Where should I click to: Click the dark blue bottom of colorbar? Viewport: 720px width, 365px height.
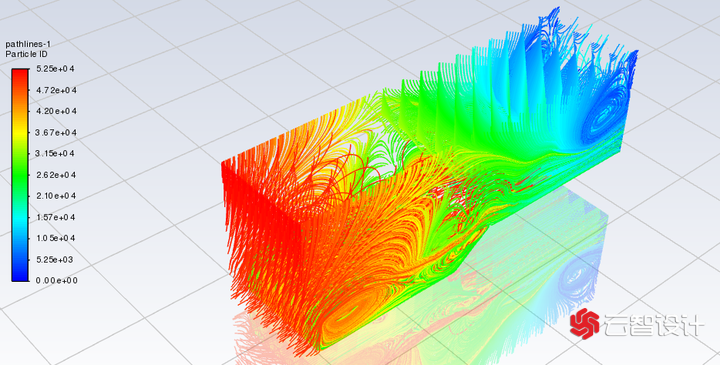[20, 272]
